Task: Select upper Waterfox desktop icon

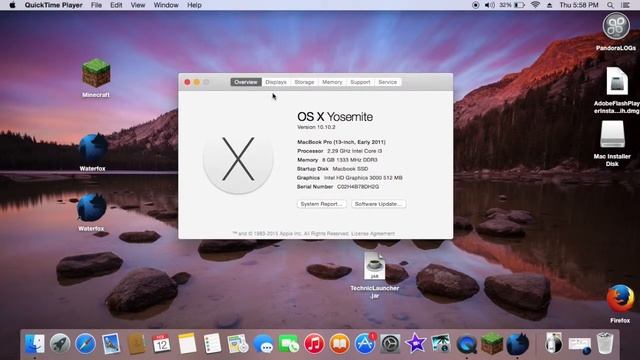Action: 93,152
